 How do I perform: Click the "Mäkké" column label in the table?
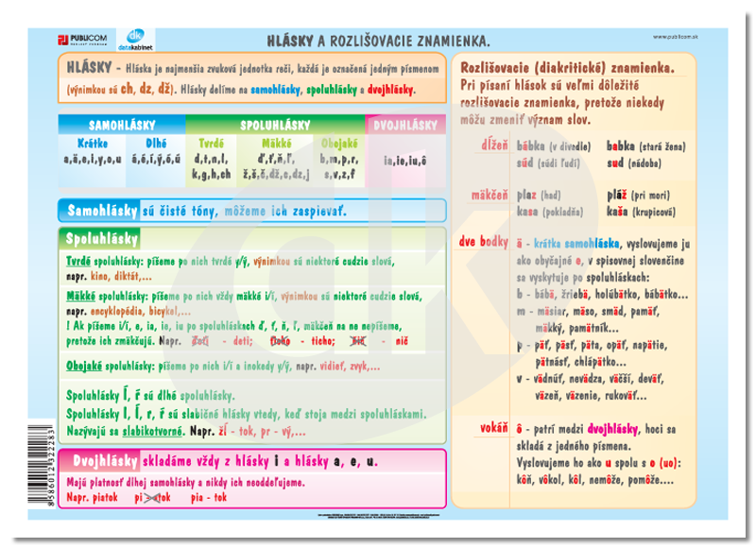(x=276, y=144)
